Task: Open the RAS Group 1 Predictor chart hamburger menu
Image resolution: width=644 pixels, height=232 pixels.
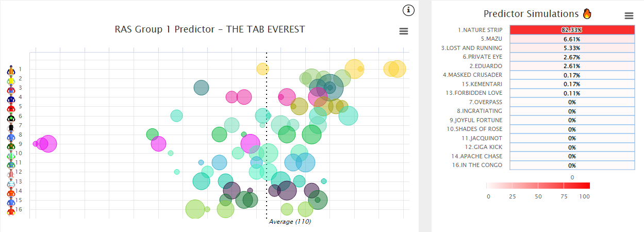Action: (x=404, y=31)
